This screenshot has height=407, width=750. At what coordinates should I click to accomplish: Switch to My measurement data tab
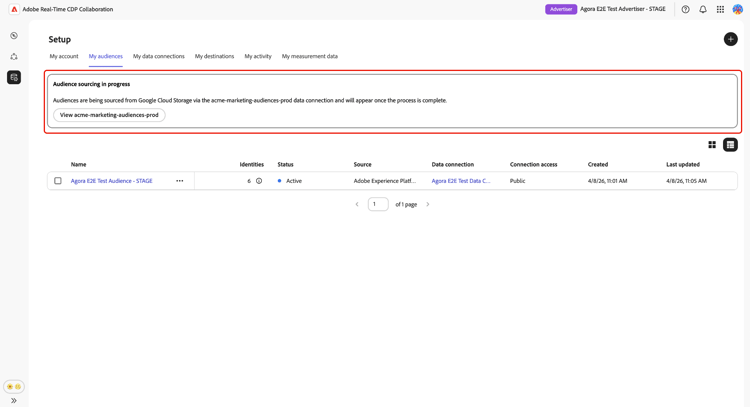[309, 56]
